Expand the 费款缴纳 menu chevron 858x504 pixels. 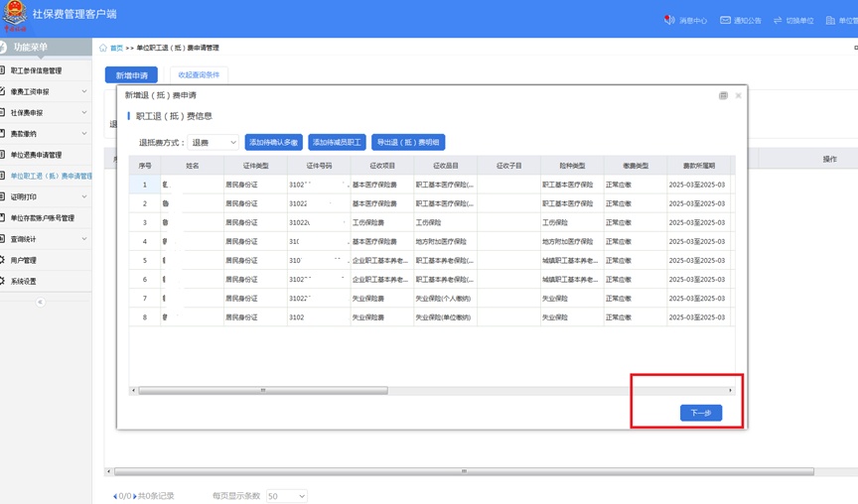point(84,133)
